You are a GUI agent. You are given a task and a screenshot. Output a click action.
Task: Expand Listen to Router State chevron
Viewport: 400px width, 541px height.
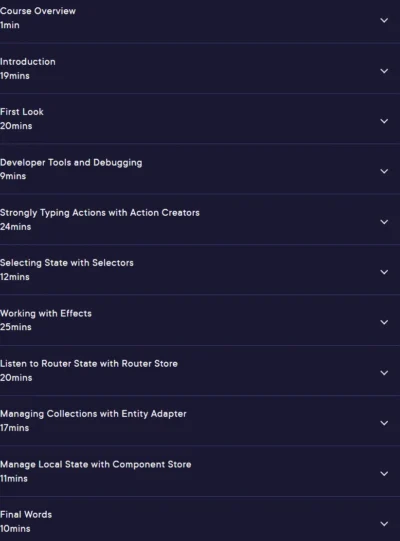384,373
